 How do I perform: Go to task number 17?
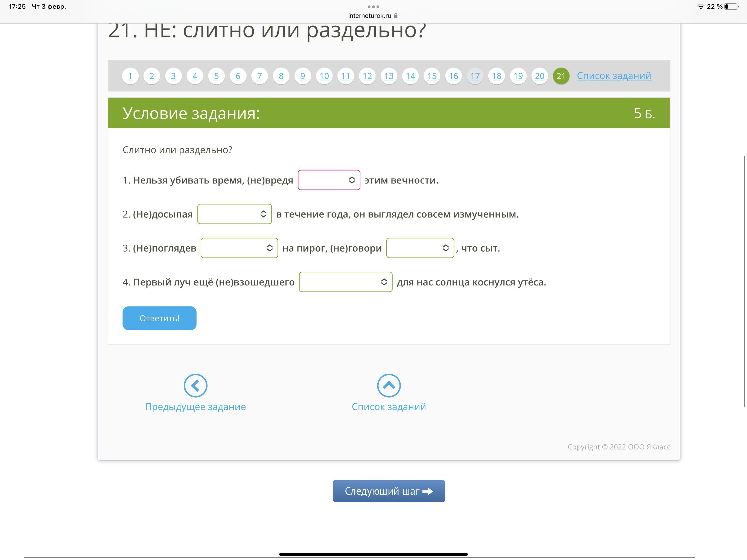click(475, 76)
